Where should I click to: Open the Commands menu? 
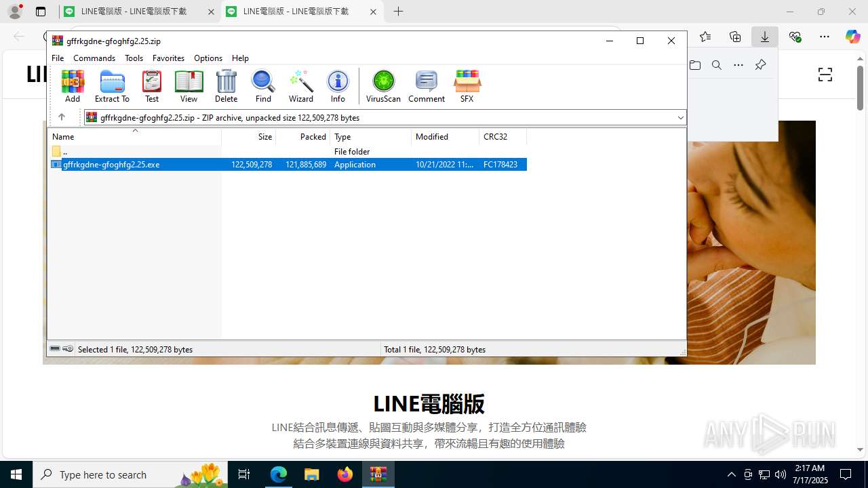click(x=94, y=58)
